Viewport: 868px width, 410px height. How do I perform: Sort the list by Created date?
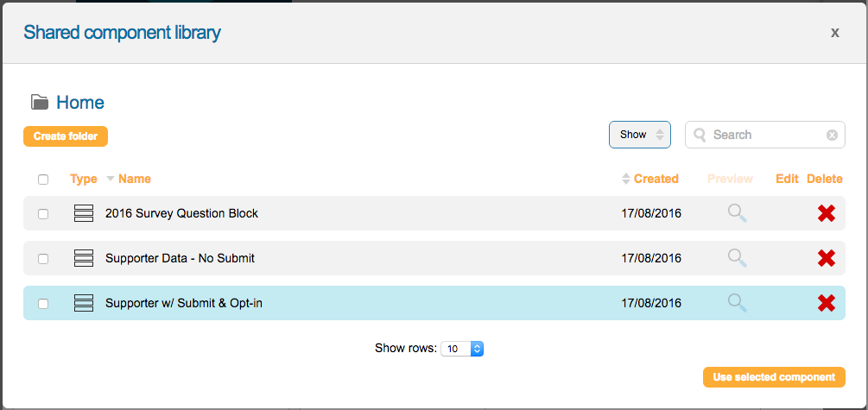(x=655, y=179)
